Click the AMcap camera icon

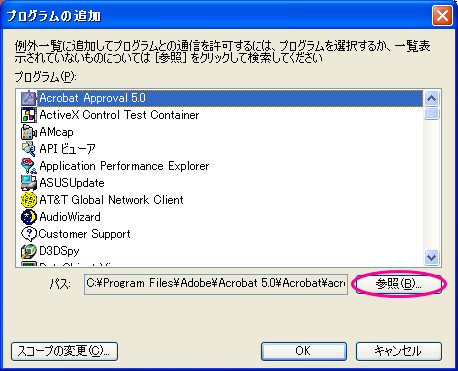point(29,132)
